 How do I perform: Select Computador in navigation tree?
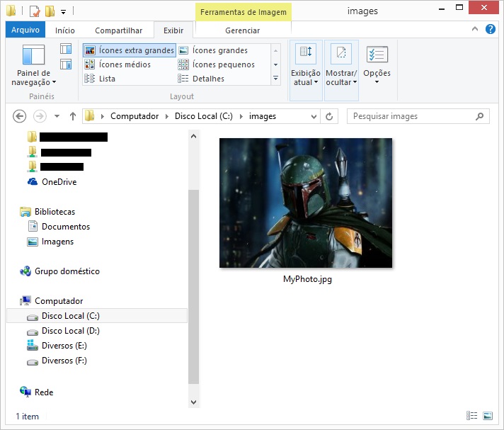[52, 300]
